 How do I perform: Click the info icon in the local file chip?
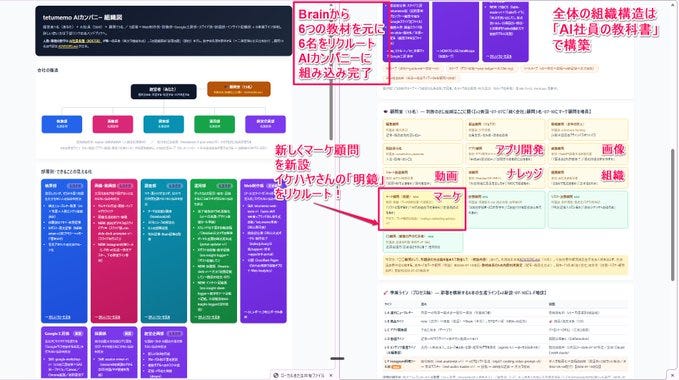point(276,375)
